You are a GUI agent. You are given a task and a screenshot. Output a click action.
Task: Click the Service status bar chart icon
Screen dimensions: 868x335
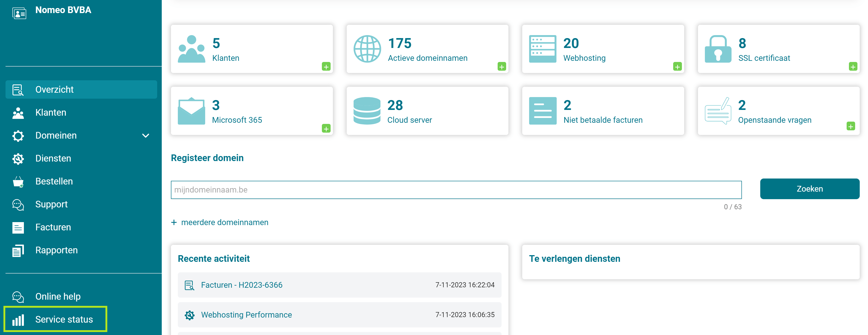pyautogui.click(x=18, y=320)
